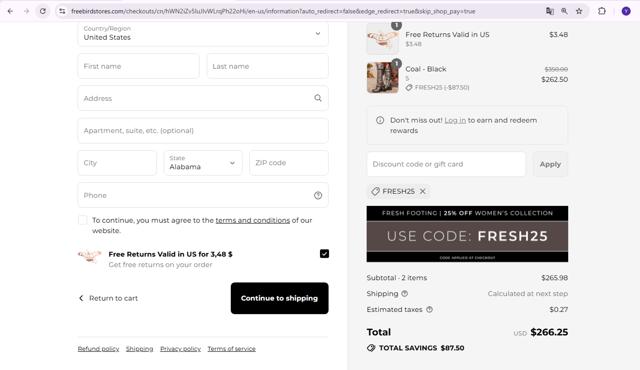Open the Country/Region dropdown
Viewport: 640px width, 370px height.
click(203, 34)
